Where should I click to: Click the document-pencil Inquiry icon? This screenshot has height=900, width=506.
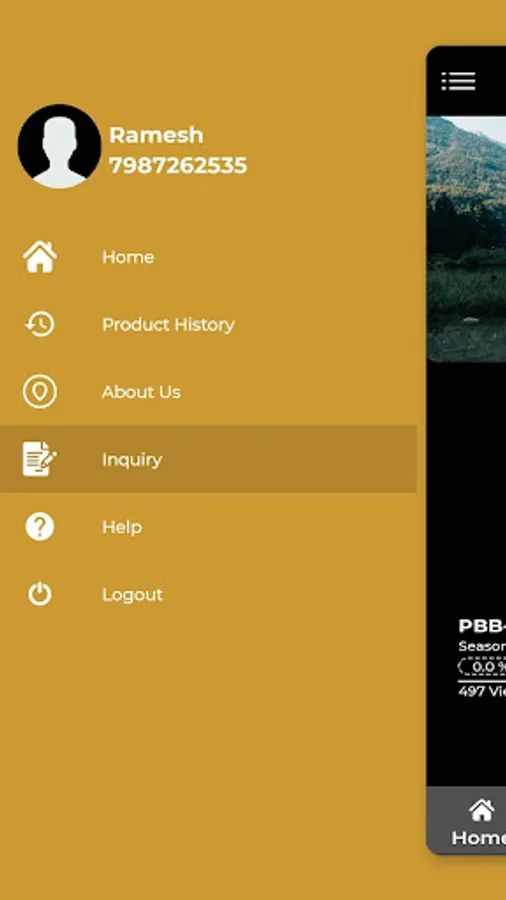pyautogui.click(x=40, y=459)
